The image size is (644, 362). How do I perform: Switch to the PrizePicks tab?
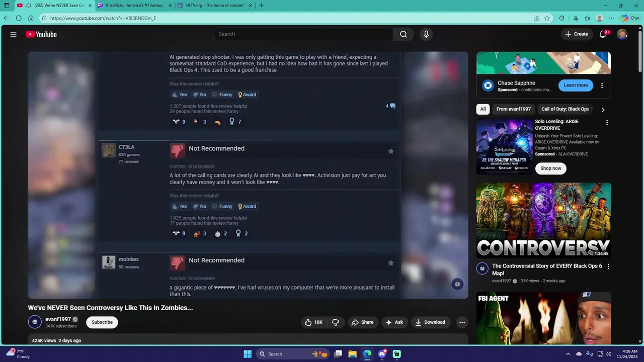coord(135,6)
